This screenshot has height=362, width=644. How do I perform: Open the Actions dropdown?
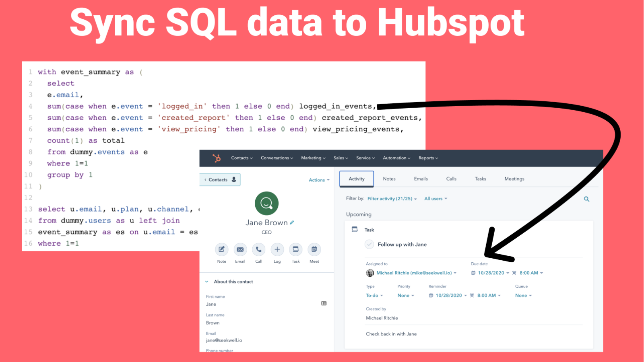pos(319,180)
